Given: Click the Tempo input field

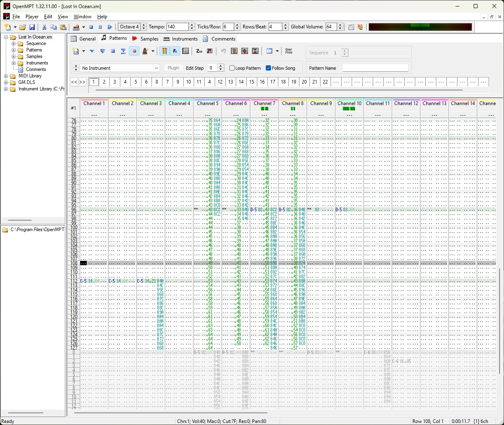Looking at the screenshot, I should pos(178,27).
